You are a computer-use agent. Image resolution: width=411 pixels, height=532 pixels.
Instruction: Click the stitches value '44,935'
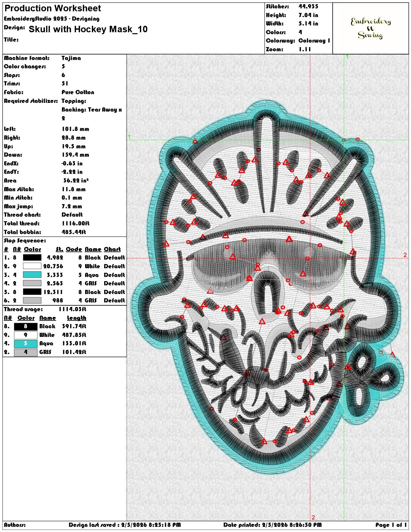click(x=308, y=6)
